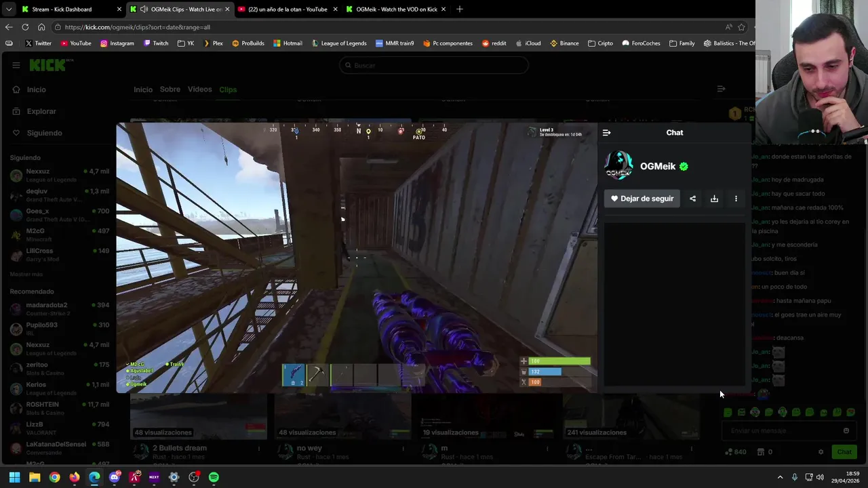
Task: Open the three-dot clip options menu
Action: coord(736,199)
